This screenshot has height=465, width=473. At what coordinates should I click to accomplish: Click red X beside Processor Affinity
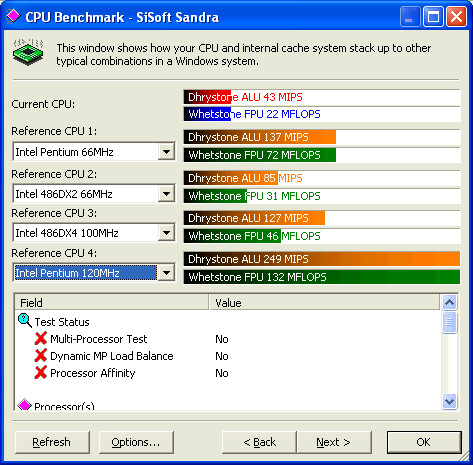tap(41, 372)
